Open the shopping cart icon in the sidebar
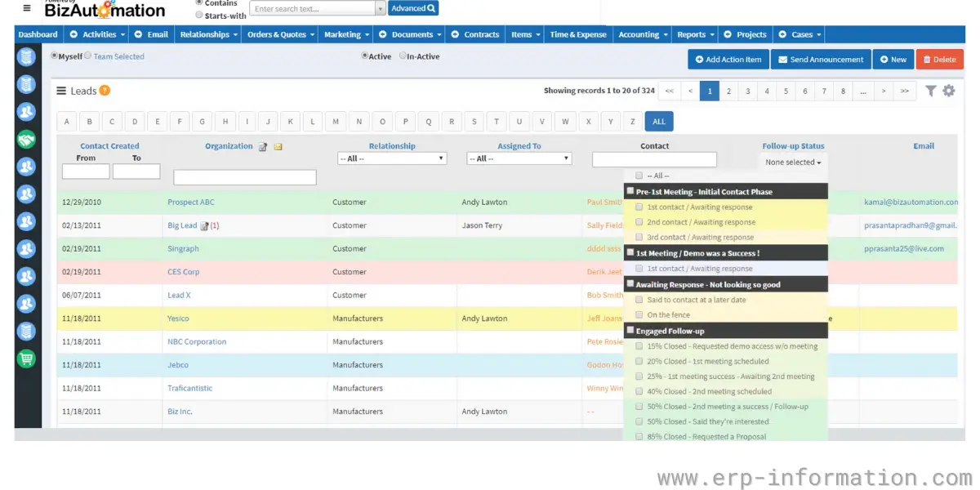 (x=27, y=359)
